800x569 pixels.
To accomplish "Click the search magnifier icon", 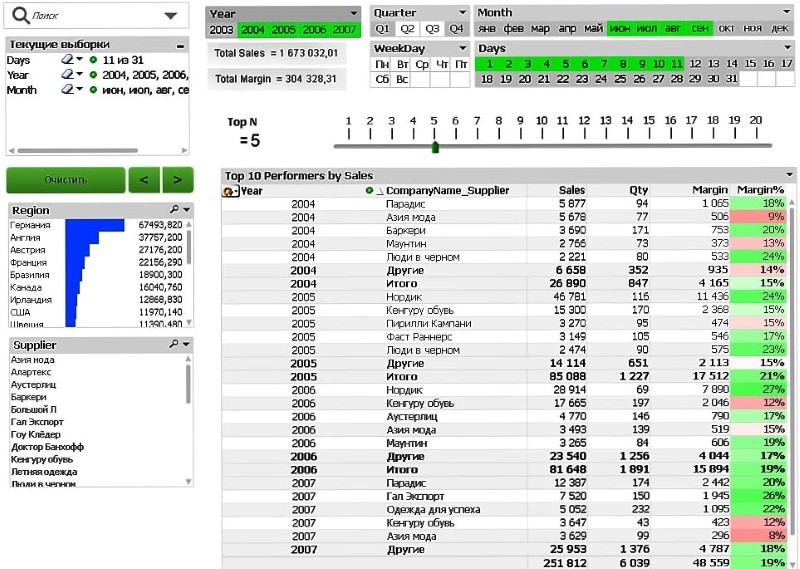I will click(x=20, y=15).
